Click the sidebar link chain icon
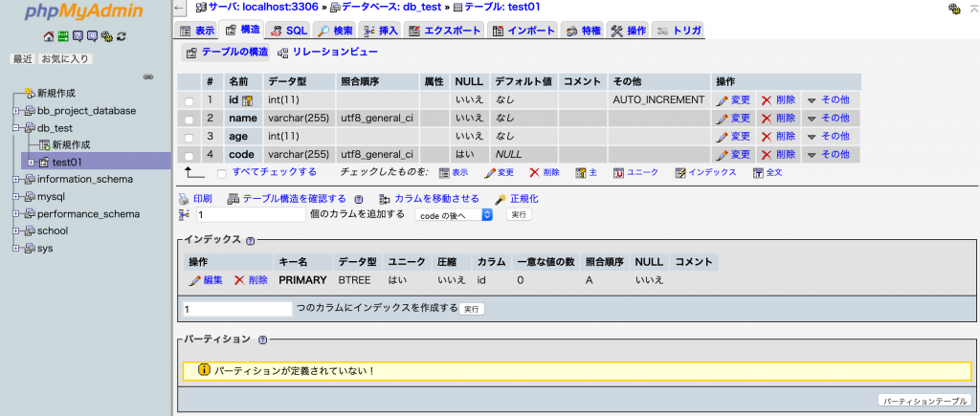The image size is (980, 416). click(148, 77)
